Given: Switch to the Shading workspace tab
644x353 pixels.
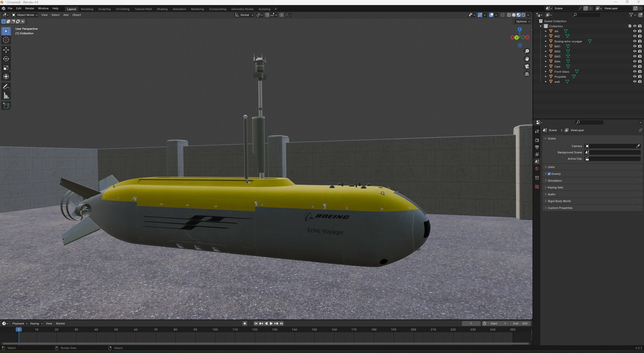Looking at the screenshot, I should (x=162, y=9).
